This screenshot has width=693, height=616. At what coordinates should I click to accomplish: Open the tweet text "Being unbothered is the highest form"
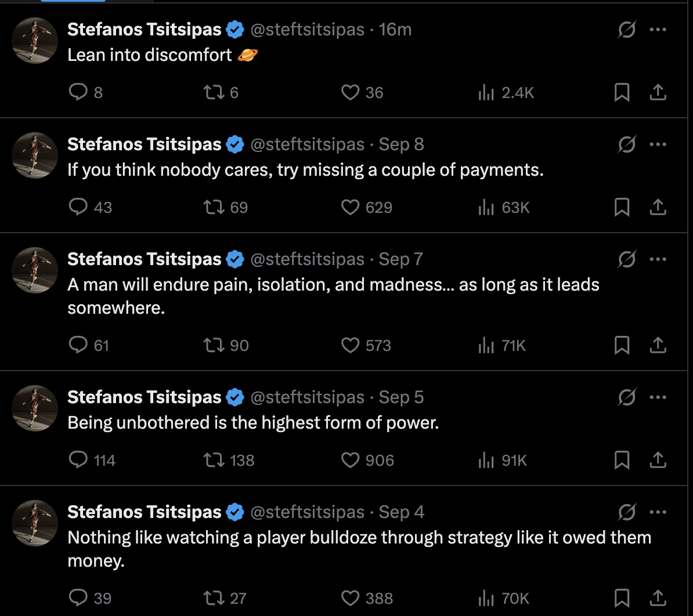tap(253, 423)
